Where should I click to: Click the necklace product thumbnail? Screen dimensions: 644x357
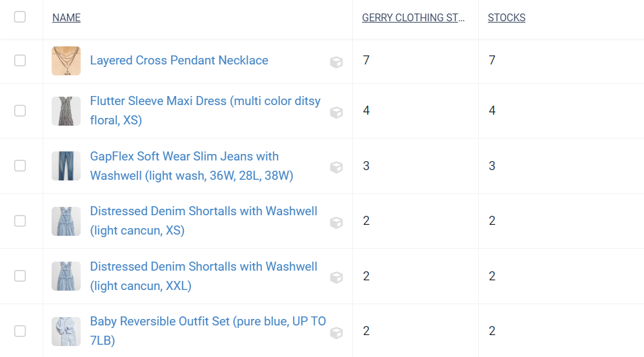coord(66,61)
